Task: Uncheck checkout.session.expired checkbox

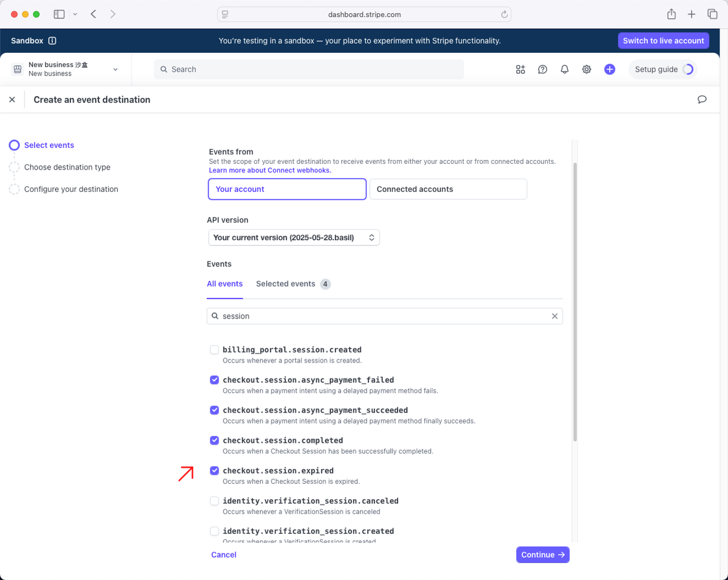Action: click(214, 470)
